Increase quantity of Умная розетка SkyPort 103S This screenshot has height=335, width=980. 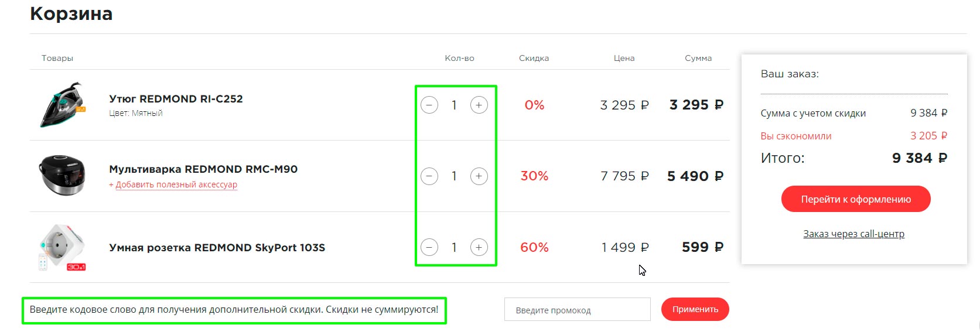pos(479,248)
